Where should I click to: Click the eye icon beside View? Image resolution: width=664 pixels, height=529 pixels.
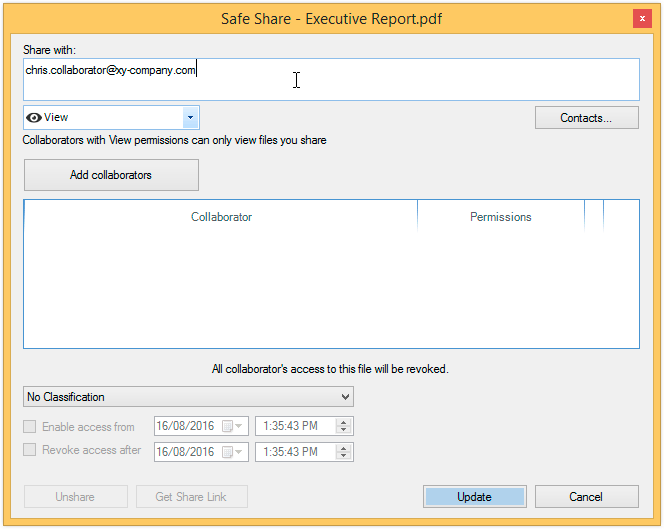pyautogui.click(x=33, y=118)
